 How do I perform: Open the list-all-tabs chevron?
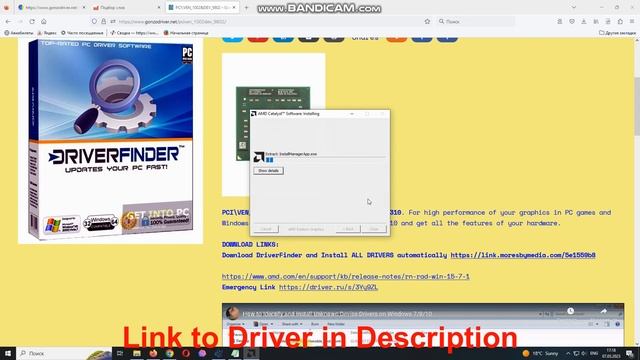[573, 7]
